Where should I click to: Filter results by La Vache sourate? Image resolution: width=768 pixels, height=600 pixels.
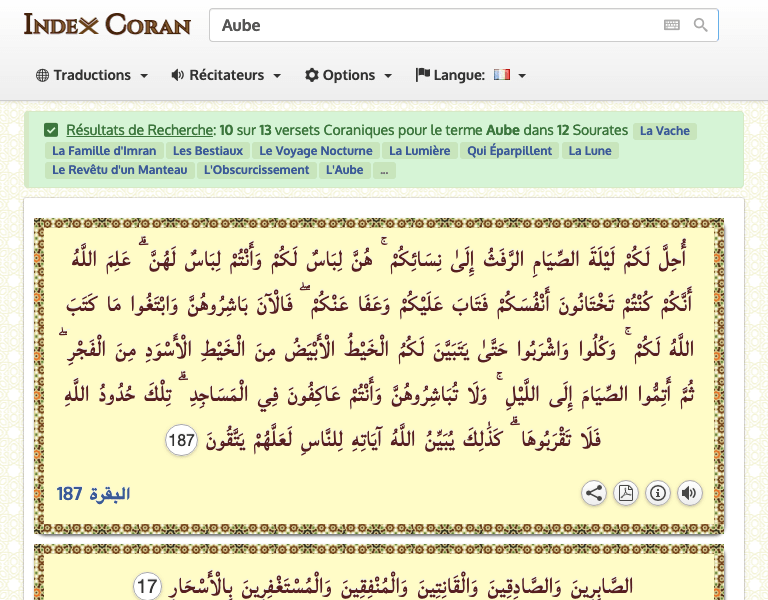pos(665,131)
